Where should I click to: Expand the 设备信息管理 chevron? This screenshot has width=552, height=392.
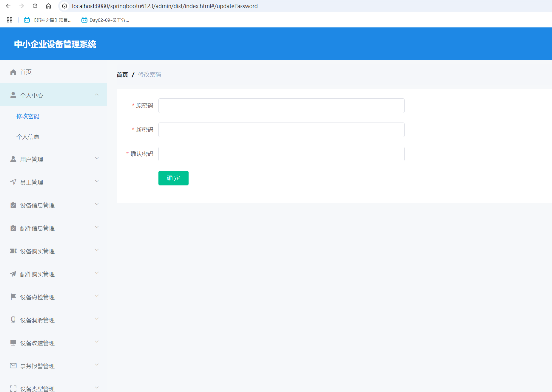[x=97, y=204]
